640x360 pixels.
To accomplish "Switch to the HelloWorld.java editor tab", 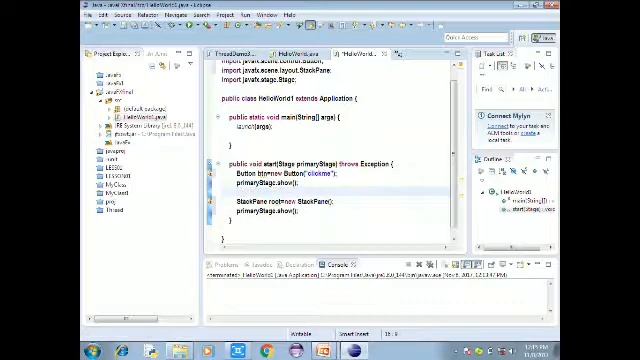I will (298, 54).
